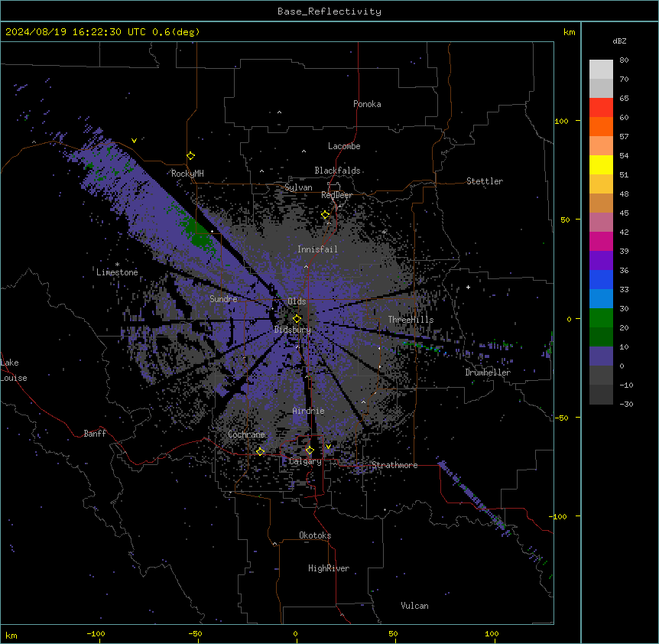This screenshot has width=659, height=644.
Task: Click the Sundre town label
Action: (x=223, y=299)
